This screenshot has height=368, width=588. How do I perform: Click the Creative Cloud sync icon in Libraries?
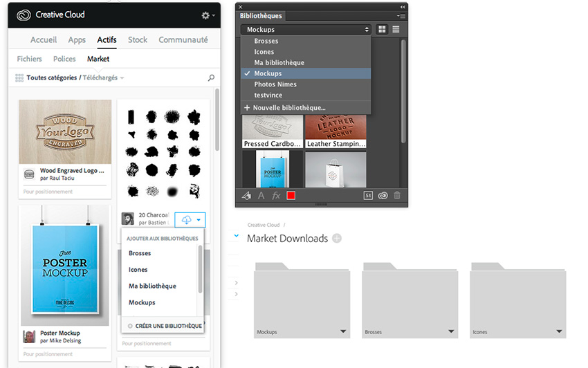[383, 196]
